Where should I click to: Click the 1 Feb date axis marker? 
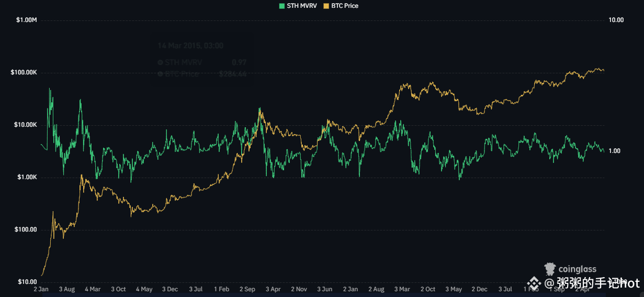[221, 289]
